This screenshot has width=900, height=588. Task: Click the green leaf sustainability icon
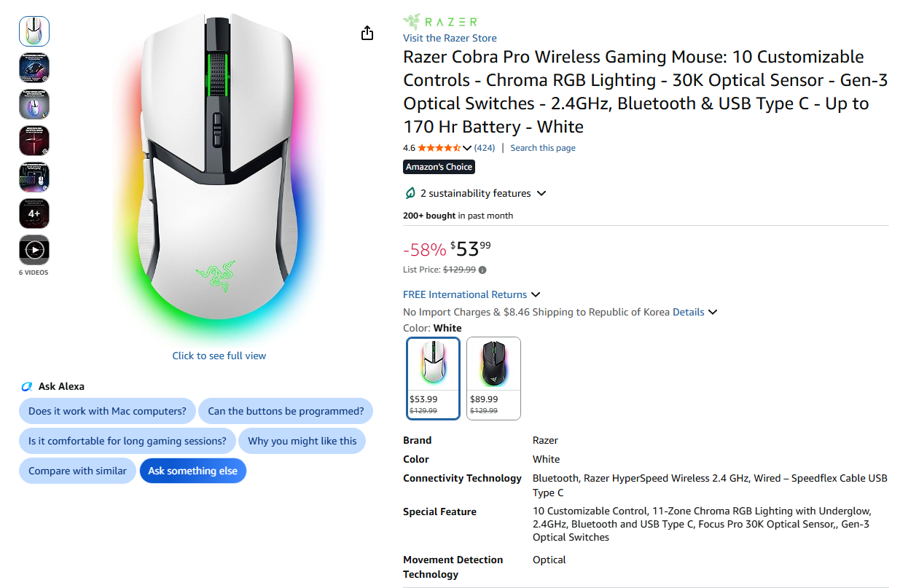tap(410, 193)
